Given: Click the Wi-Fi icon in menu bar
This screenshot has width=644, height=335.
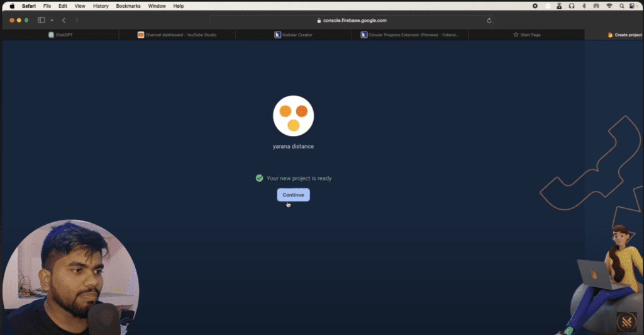Looking at the screenshot, I should [x=609, y=6].
